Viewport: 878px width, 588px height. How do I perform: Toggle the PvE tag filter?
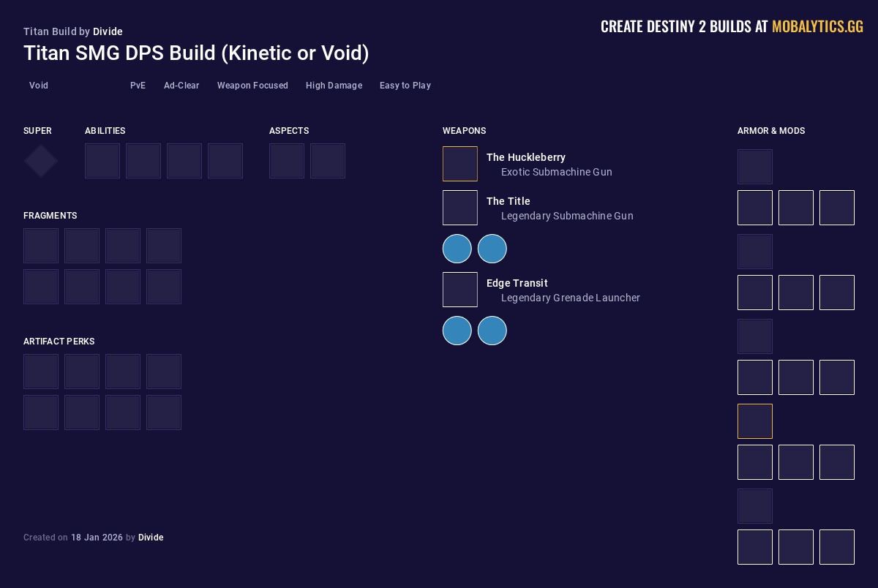coord(138,86)
